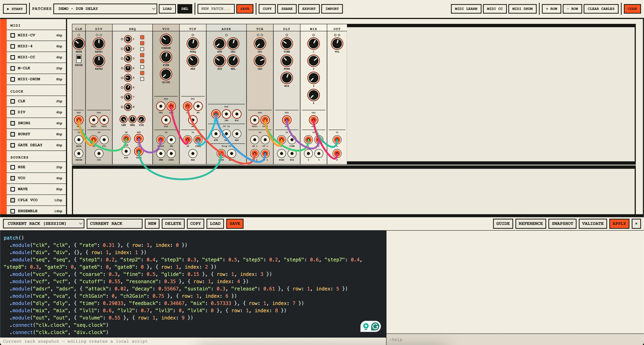Click the ADSR REL knob

(x=233, y=61)
